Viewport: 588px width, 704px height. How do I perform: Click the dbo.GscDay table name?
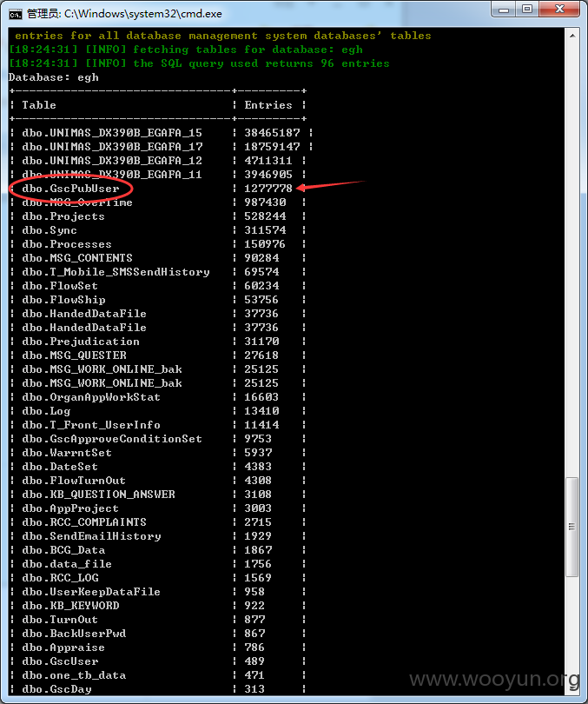coord(56,689)
